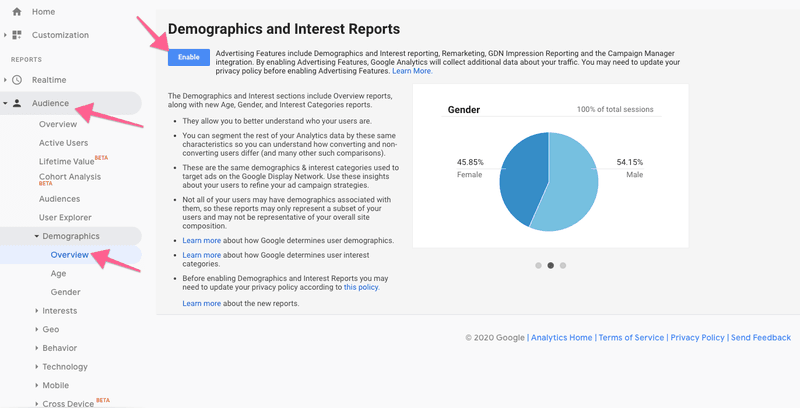Select the second carousel dot
The width and height of the screenshot is (800, 408).
pos(551,265)
